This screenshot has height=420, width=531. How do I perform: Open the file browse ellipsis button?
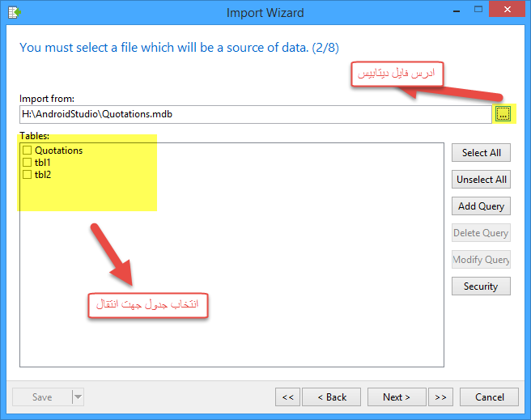point(503,114)
